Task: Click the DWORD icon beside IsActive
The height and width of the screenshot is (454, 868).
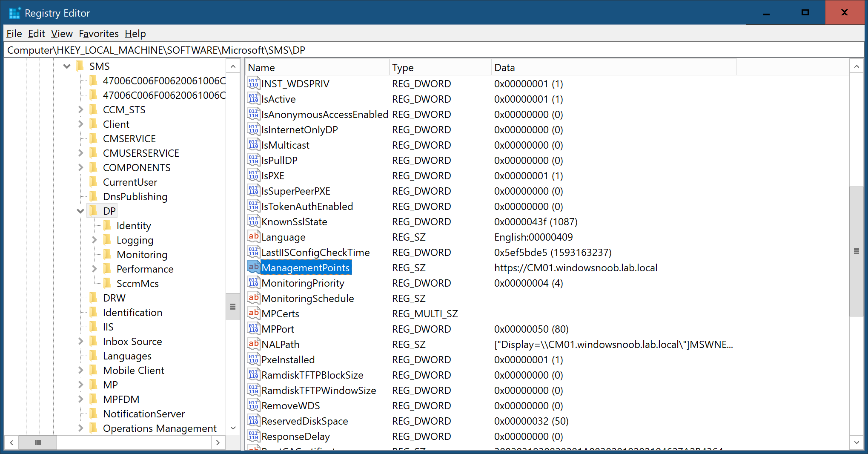Action: 254,99
